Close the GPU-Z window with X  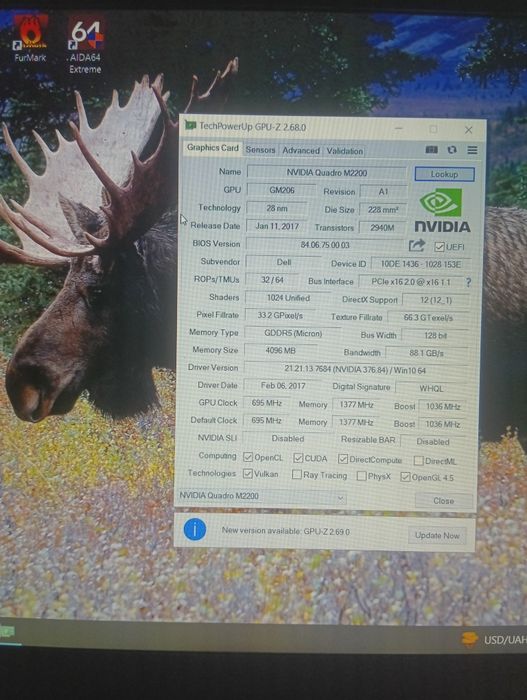tap(468, 130)
